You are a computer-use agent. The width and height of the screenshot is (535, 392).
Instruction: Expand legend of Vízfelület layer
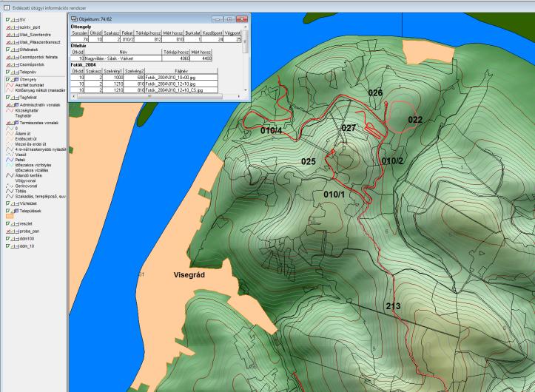click(17, 203)
